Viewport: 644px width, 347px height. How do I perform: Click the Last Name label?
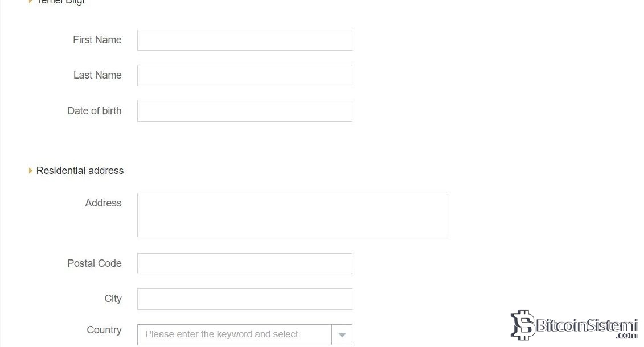97,75
